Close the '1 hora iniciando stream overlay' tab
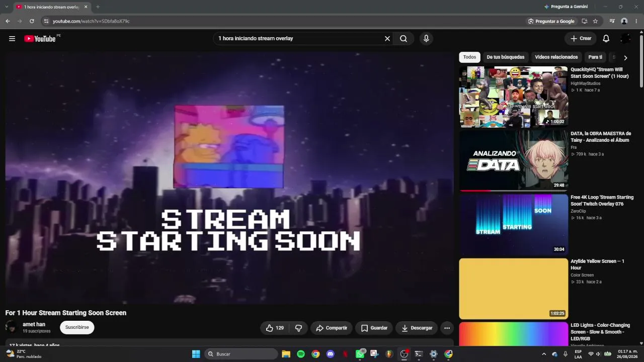The height and width of the screenshot is (362, 644). point(86,7)
